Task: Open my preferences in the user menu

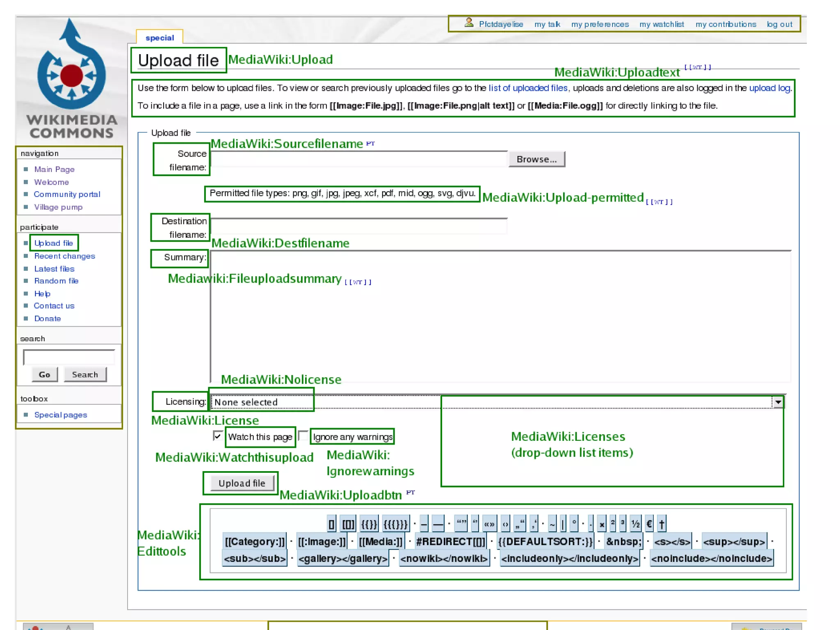Action: click(600, 24)
